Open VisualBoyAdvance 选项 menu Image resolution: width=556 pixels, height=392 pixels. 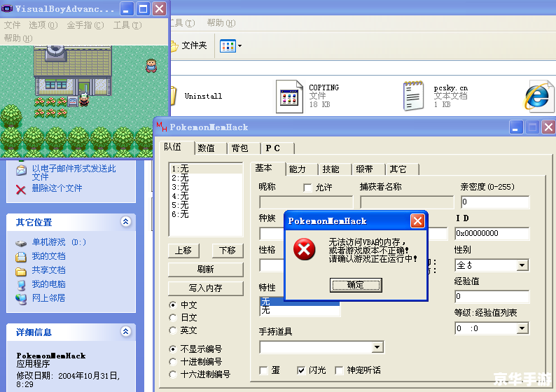coord(43,25)
